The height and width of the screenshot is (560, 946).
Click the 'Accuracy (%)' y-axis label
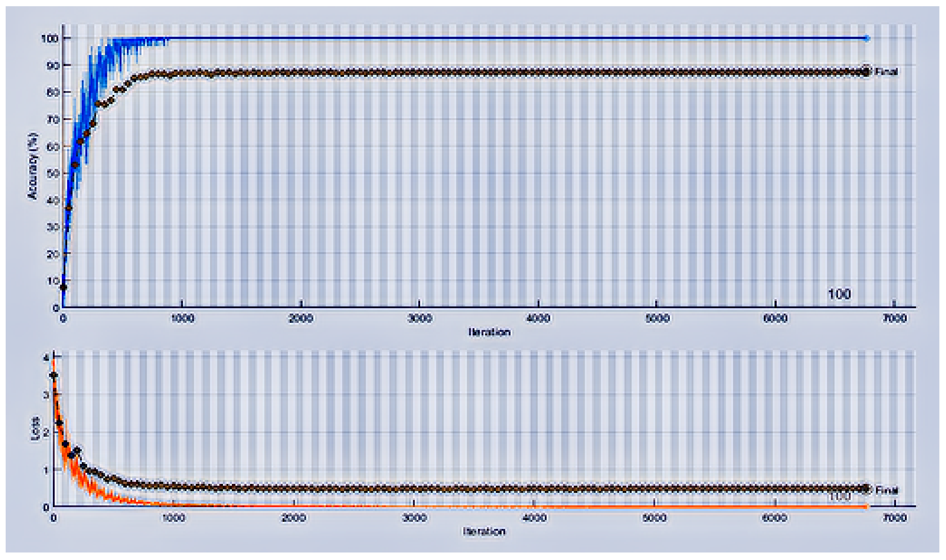(x=33, y=165)
